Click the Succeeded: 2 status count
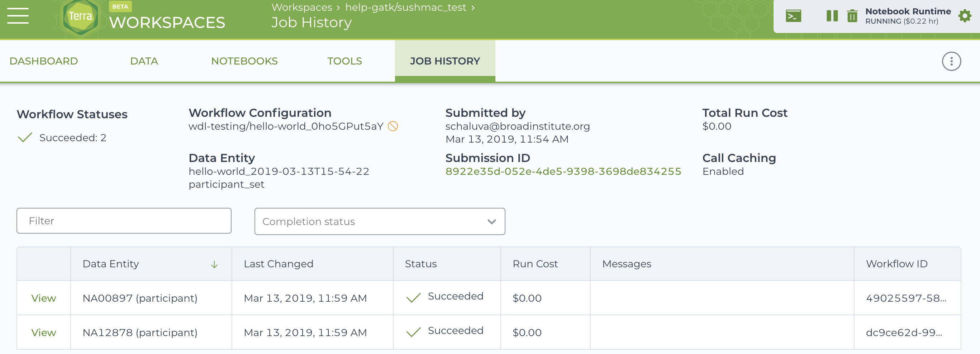Screen dimensions: 980x354 [x=73, y=138]
